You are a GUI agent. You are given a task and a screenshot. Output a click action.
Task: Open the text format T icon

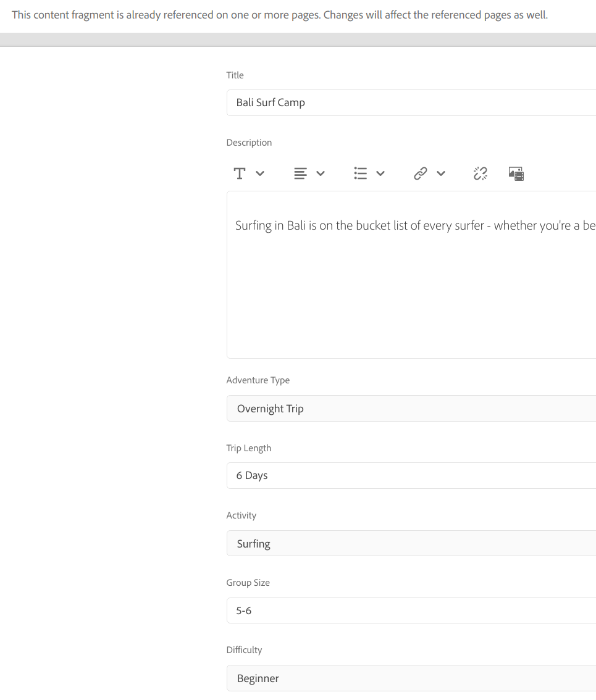click(240, 173)
